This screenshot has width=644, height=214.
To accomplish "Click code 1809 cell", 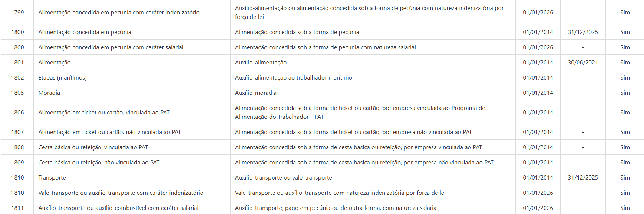I will tap(17, 163).
